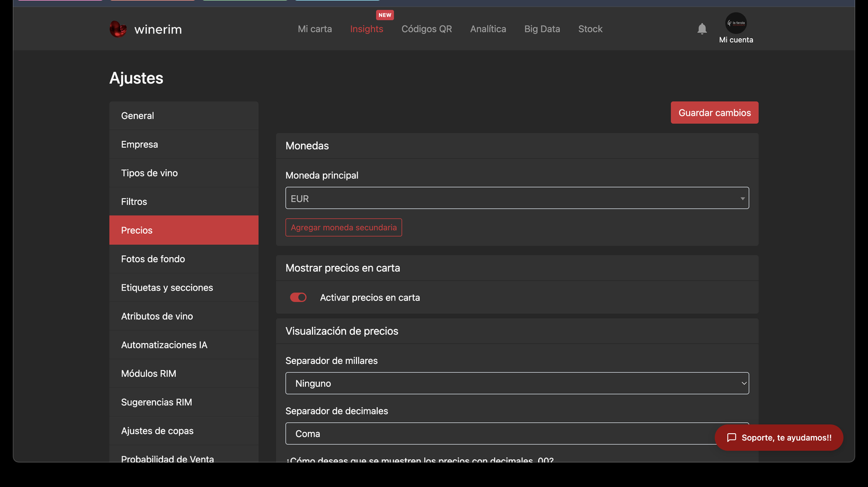Click Agregar moneda secundaria button

click(344, 228)
